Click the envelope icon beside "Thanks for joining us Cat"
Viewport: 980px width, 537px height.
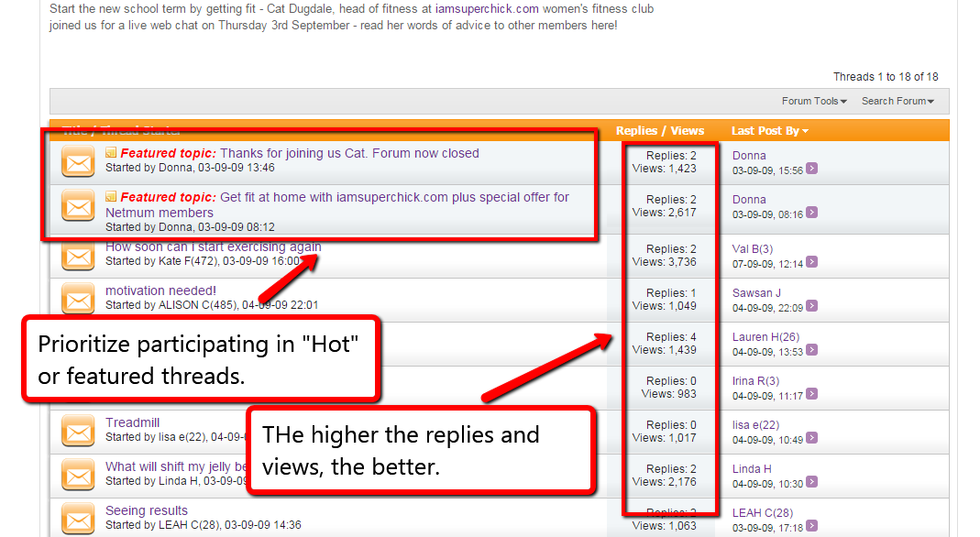click(x=79, y=162)
